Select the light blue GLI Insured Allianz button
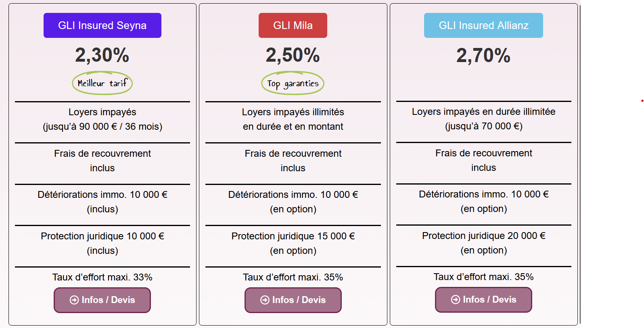 (x=483, y=25)
